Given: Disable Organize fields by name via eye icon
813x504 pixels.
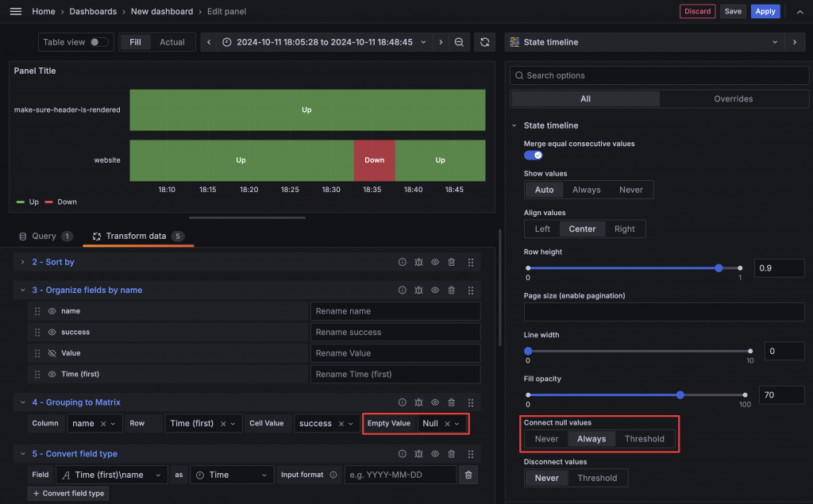Looking at the screenshot, I should 435,290.
